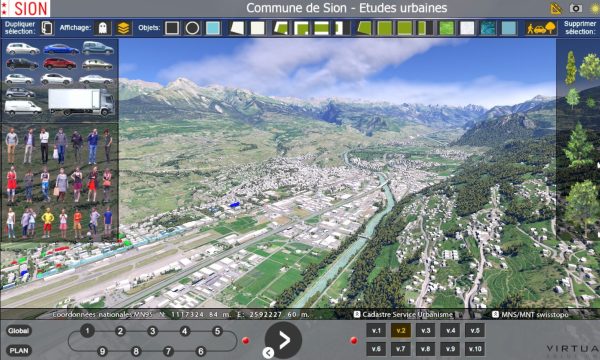Select variant v.4

pyautogui.click(x=450, y=331)
